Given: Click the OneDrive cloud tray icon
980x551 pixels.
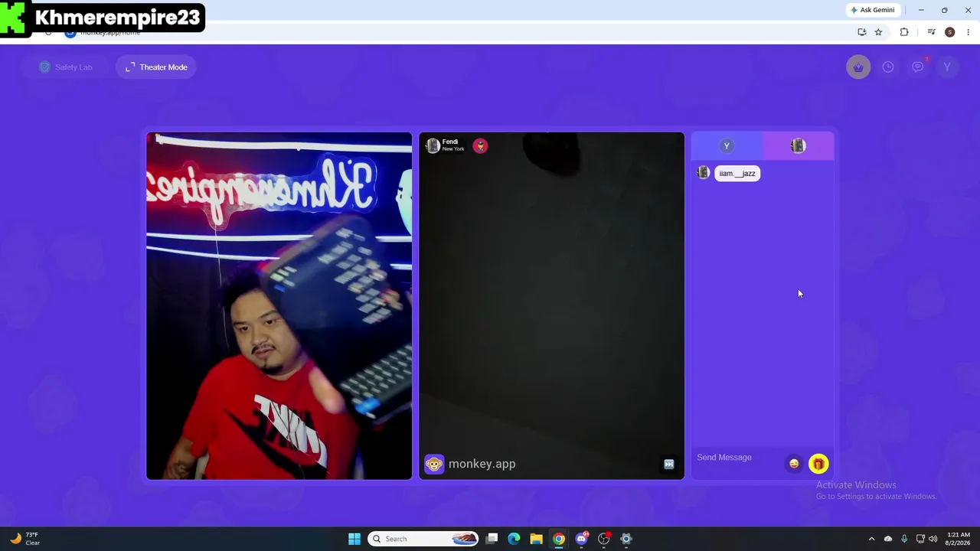Looking at the screenshot, I should pos(888,539).
